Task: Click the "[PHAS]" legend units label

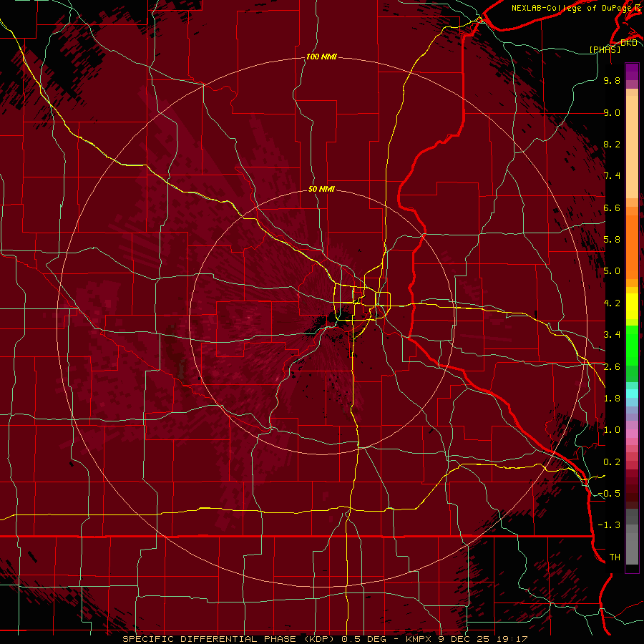Action: [x=605, y=49]
